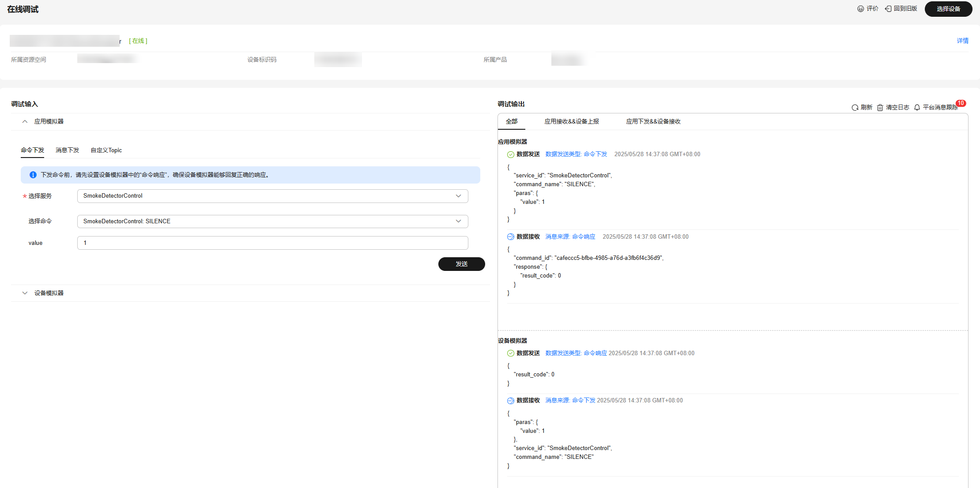Click the 设备标识码 label
The width and height of the screenshot is (980, 488).
pyautogui.click(x=262, y=60)
